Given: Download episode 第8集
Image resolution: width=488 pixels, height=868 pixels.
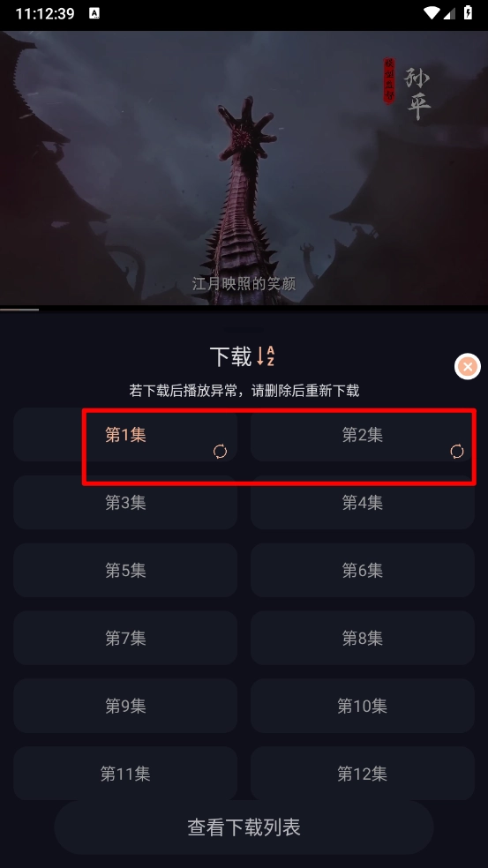Looking at the screenshot, I should tap(363, 638).
